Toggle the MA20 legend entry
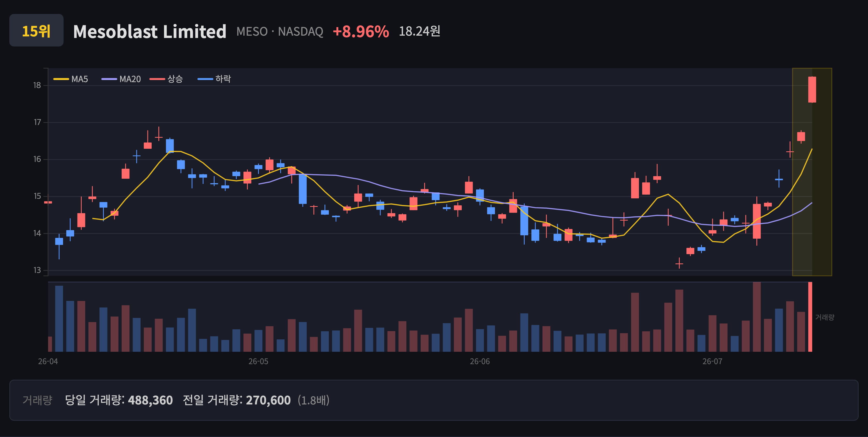The image size is (868, 437). [121, 79]
